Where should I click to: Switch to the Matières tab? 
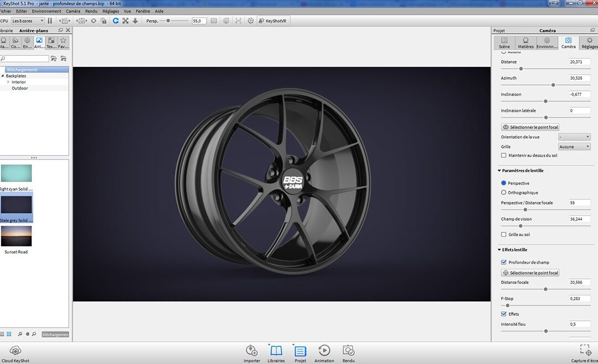[x=525, y=43]
